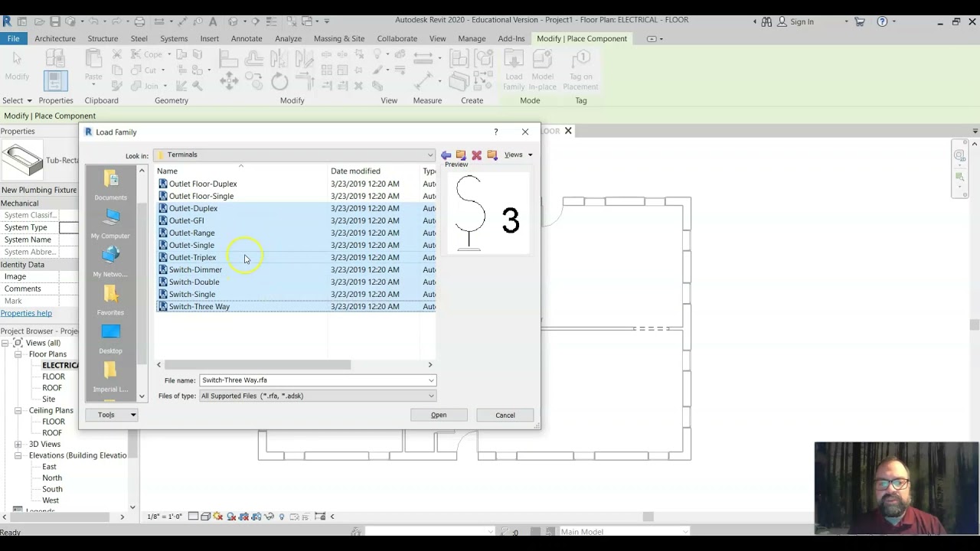Screen dimensions: 980x551
Task: Open the Views dropdown in Load Family
Action: point(518,155)
